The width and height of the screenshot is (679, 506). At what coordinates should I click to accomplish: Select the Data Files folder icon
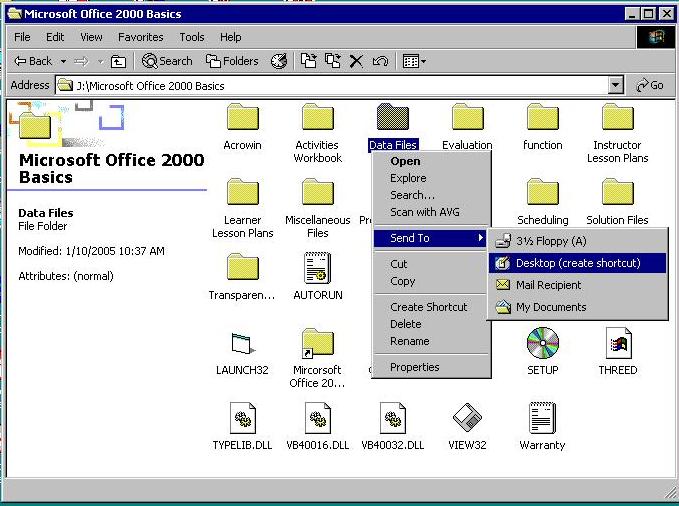tap(392, 117)
